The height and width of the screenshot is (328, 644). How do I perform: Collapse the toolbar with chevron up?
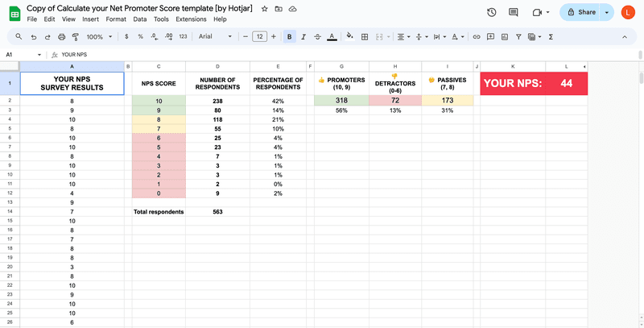click(x=625, y=37)
